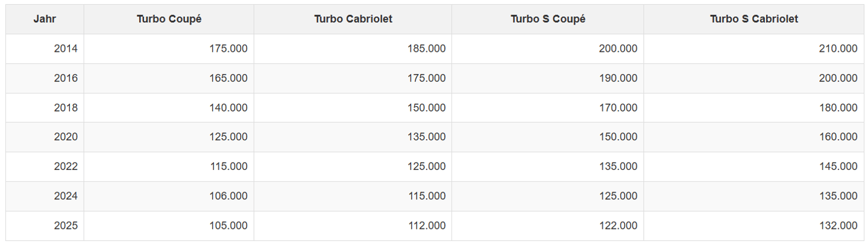Click the Jahr column header
868x244 pixels.
click(x=45, y=19)
